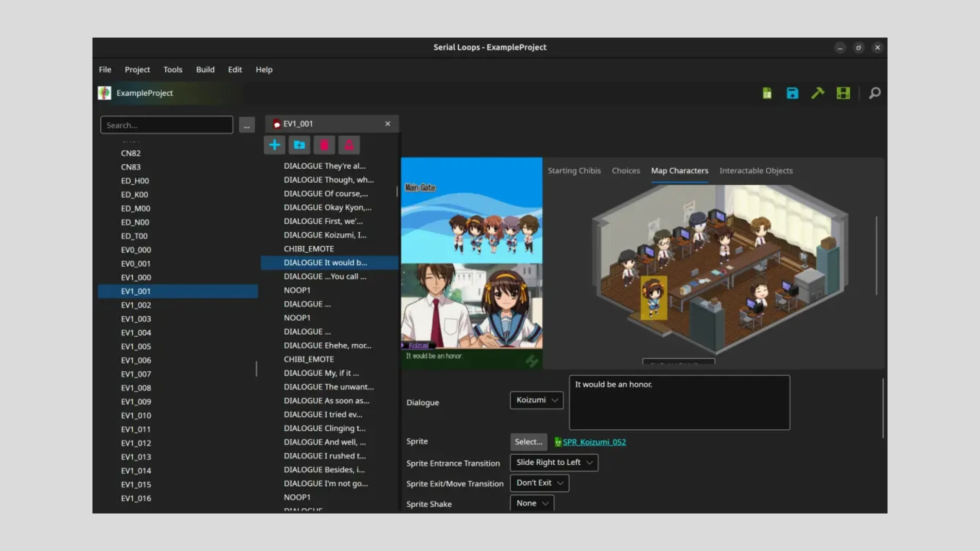The image size is (980, 551).
Task: Delete the command with the red trash icon
Action: pos(324,145)
